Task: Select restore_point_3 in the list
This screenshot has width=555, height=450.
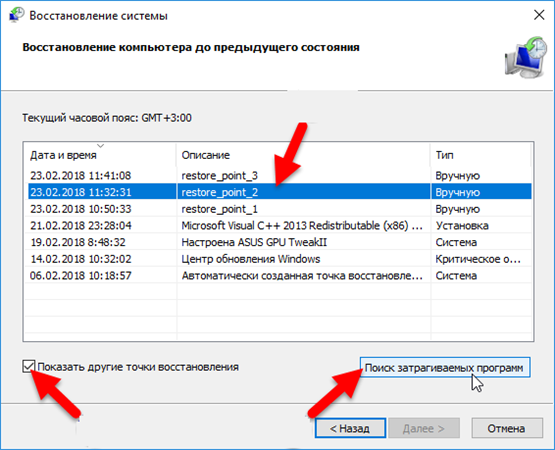Action: tap(280, 176)
